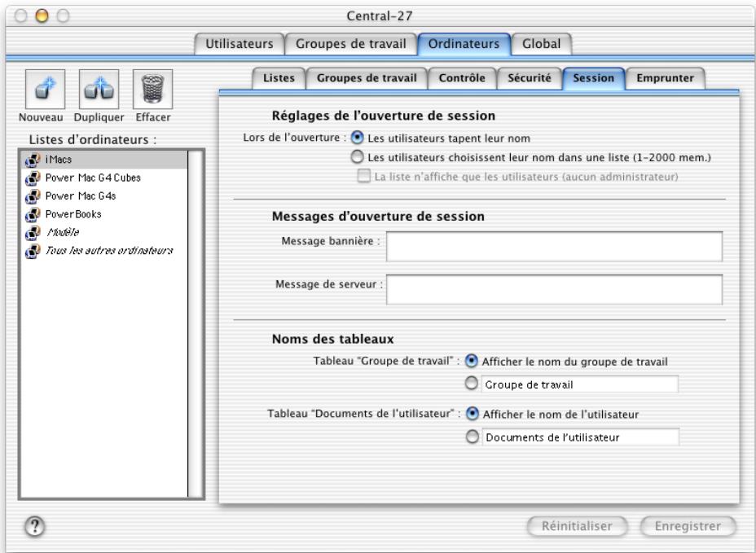Select PowerBooks list entry

(x=104, y=214)
